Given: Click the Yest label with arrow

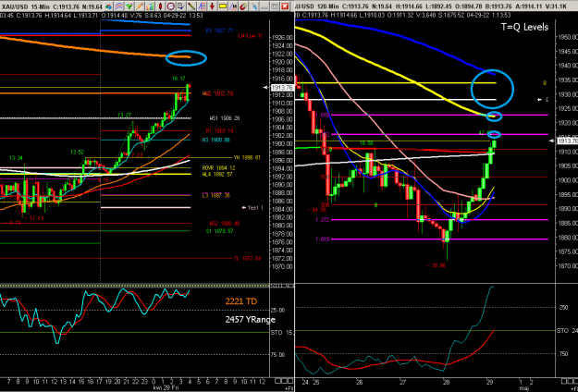Looking at the screenshot, I should click(252, 208).
